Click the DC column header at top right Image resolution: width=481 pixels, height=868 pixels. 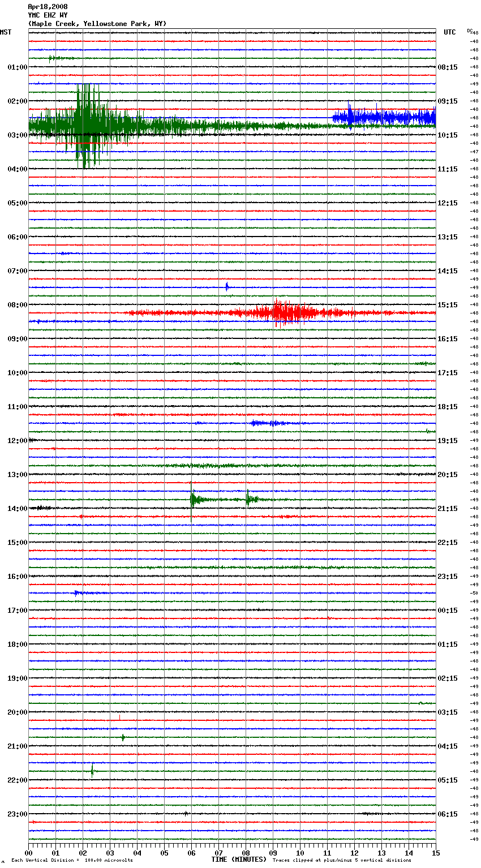pyautogui.click(x=470, y=31)
